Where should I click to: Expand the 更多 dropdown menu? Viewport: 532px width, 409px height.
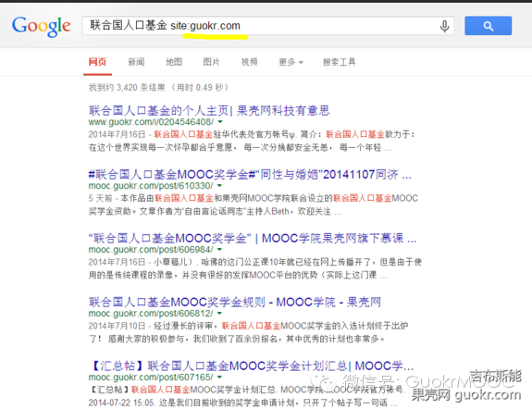pos(291,62)
